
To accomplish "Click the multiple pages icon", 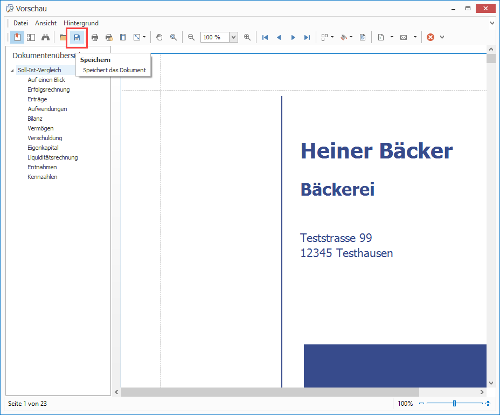I will 325,37.
